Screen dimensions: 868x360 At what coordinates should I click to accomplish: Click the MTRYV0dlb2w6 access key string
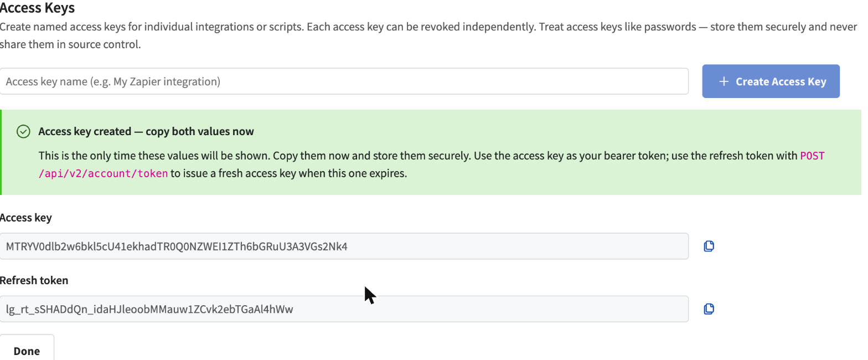(x=177, y=246)
